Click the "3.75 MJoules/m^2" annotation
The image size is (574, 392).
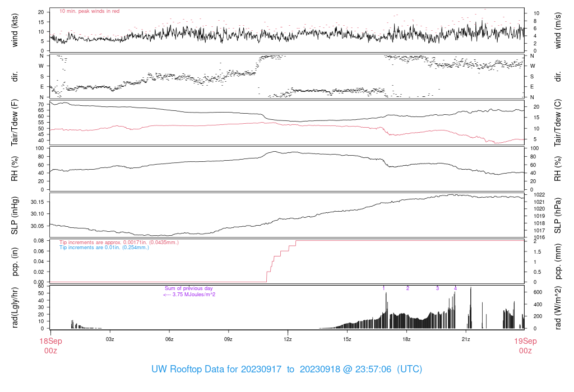point(193,295)
